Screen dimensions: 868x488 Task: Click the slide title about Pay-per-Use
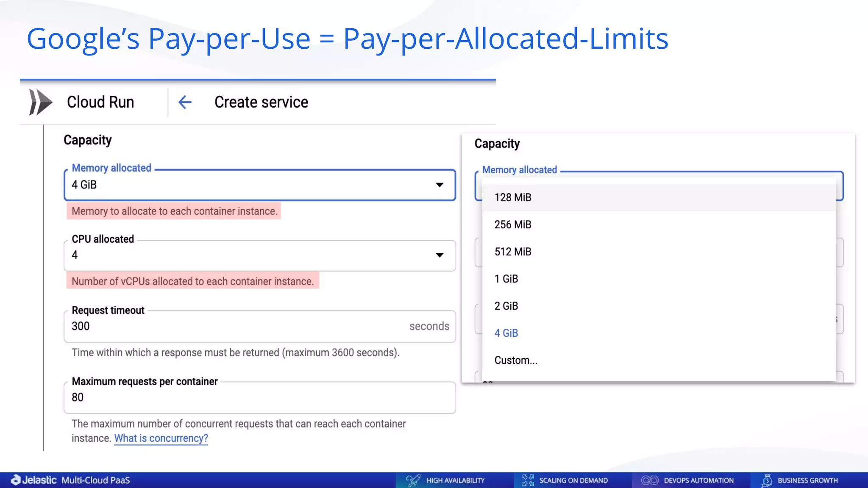(348, 39)
